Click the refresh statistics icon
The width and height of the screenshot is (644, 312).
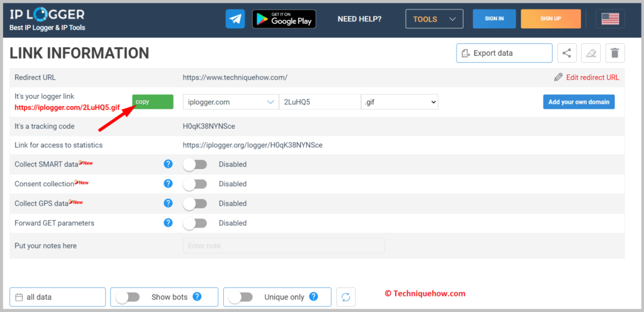346,297
